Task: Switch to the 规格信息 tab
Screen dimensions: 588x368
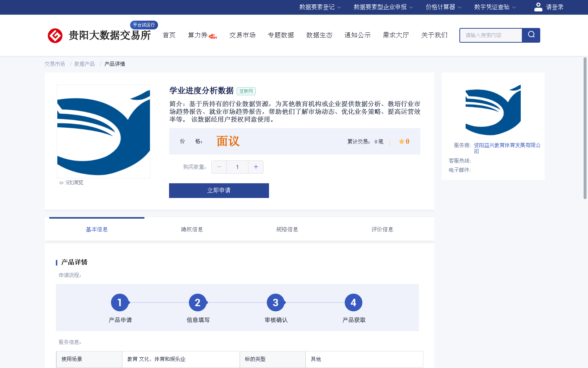Action: 287,229
